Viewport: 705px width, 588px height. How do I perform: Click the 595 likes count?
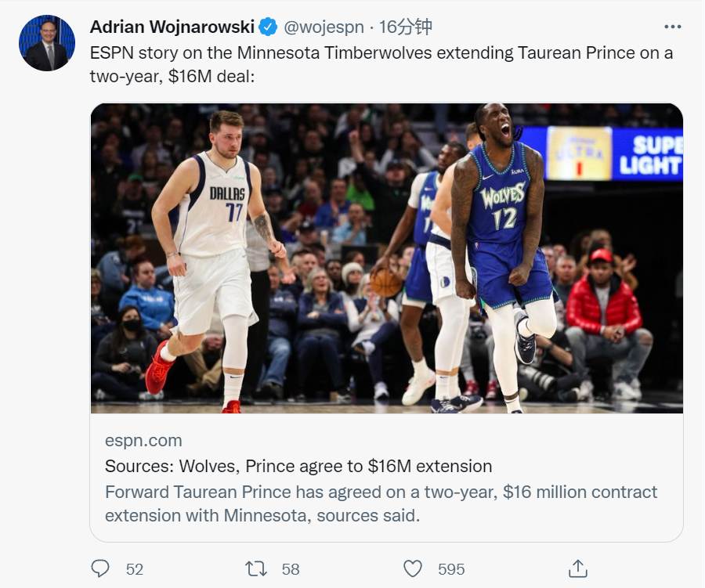(451, 569)
